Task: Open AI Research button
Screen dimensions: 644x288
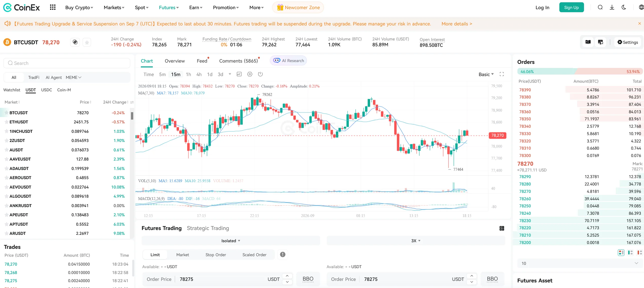Action: (x=288, y=61)
